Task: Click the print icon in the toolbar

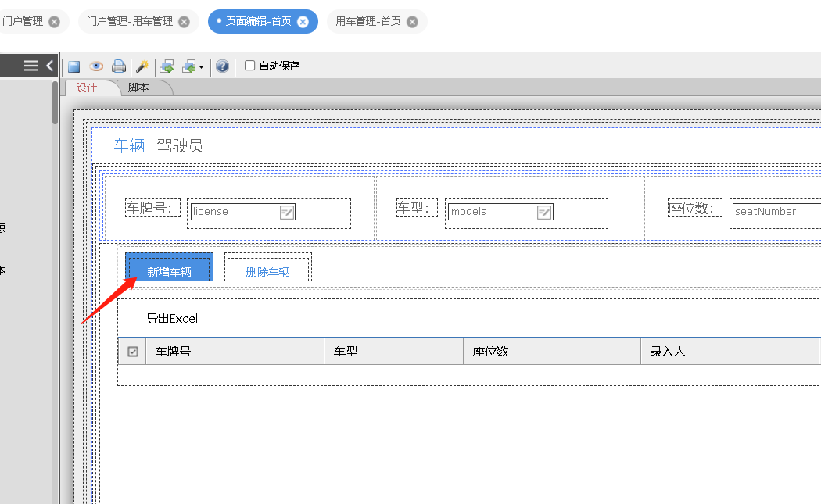Action: pos(119,66)
